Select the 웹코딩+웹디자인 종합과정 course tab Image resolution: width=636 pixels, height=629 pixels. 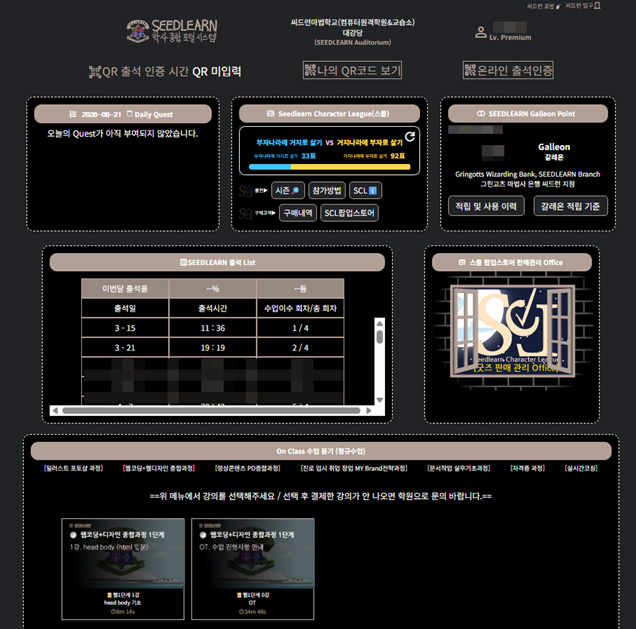click(x=159, y=468)
